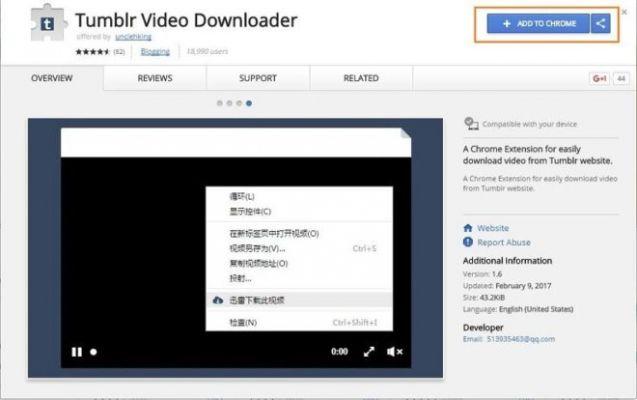Click the Language: English (United States) text
The height and width of the screenshot is (400, 637).
(x=518, y=309)
